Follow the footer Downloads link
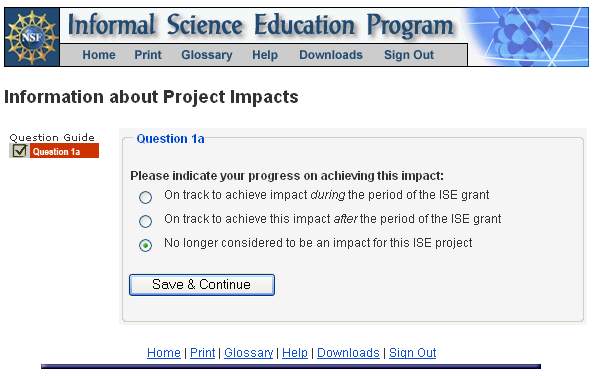 pos(348,353)
